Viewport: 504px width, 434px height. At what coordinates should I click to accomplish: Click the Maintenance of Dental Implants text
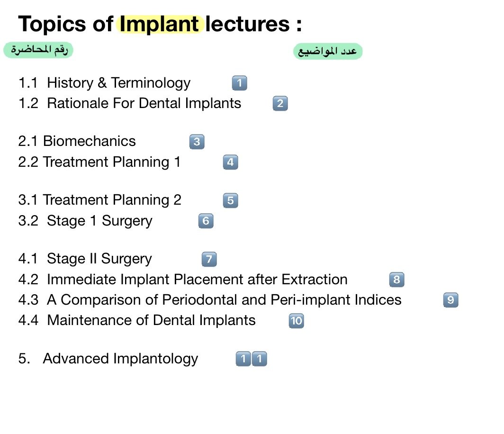151,321
